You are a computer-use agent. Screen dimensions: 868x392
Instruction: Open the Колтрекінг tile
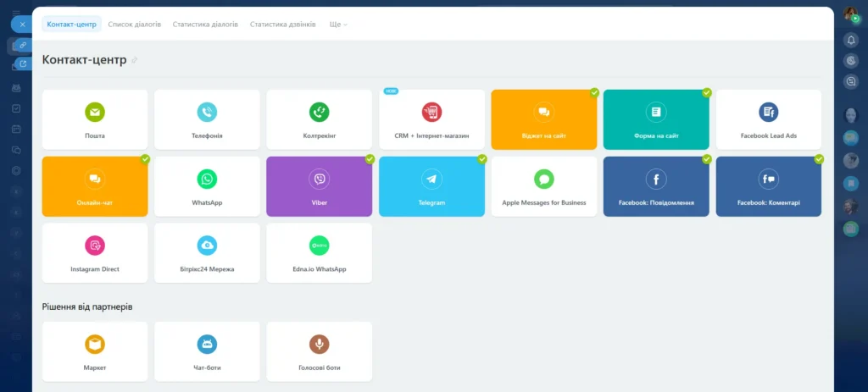(320, 119)
